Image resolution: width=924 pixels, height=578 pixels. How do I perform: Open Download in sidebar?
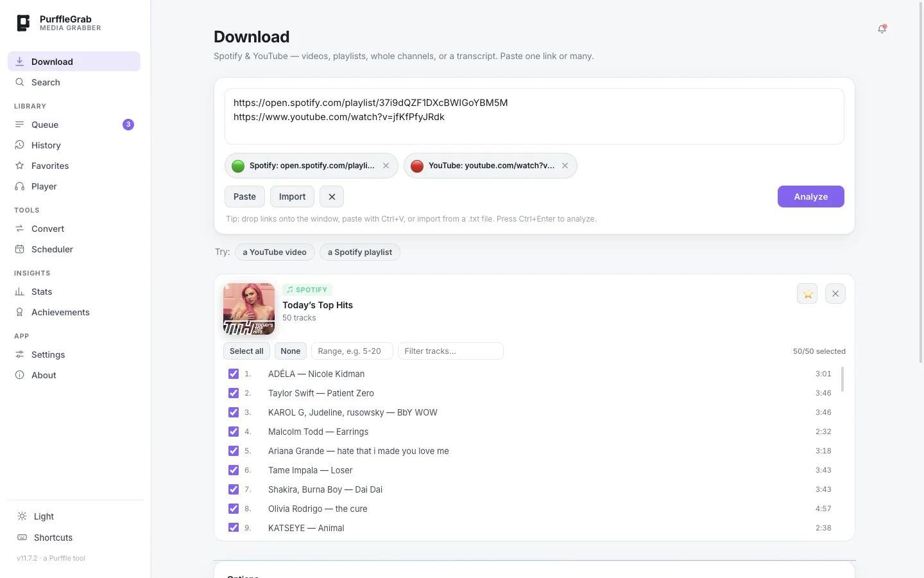(74, 62)
